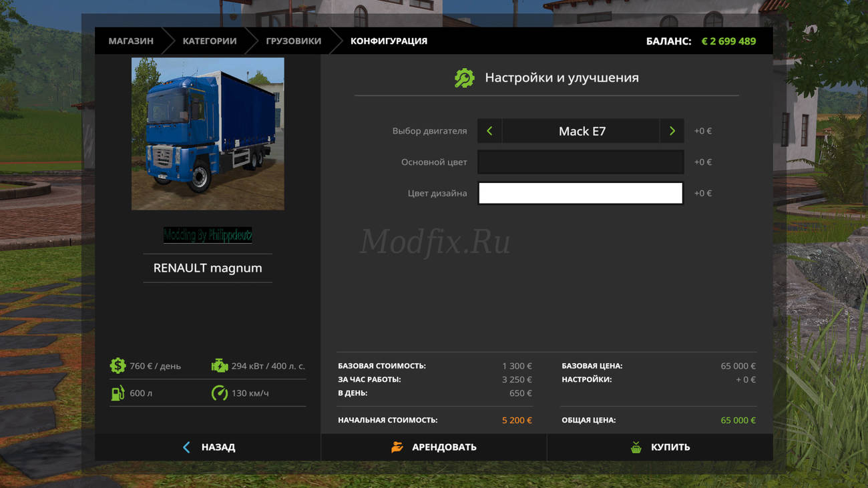Click the engine power icon
This screenshot has height=488, width=868.
(219, 366)
